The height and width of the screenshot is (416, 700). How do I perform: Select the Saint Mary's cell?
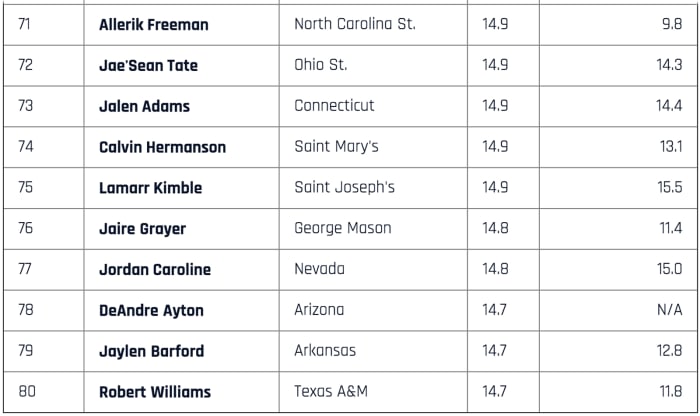tap(336, 147)
